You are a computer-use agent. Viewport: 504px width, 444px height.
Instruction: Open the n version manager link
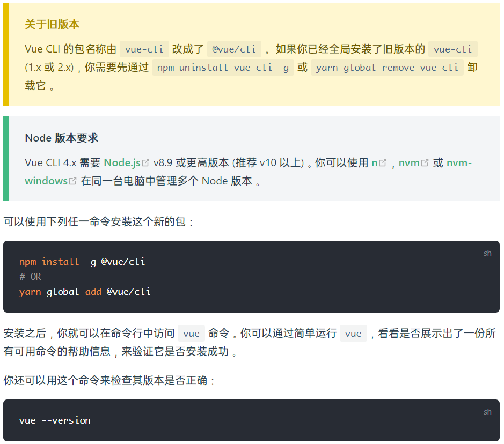[375, 163]
